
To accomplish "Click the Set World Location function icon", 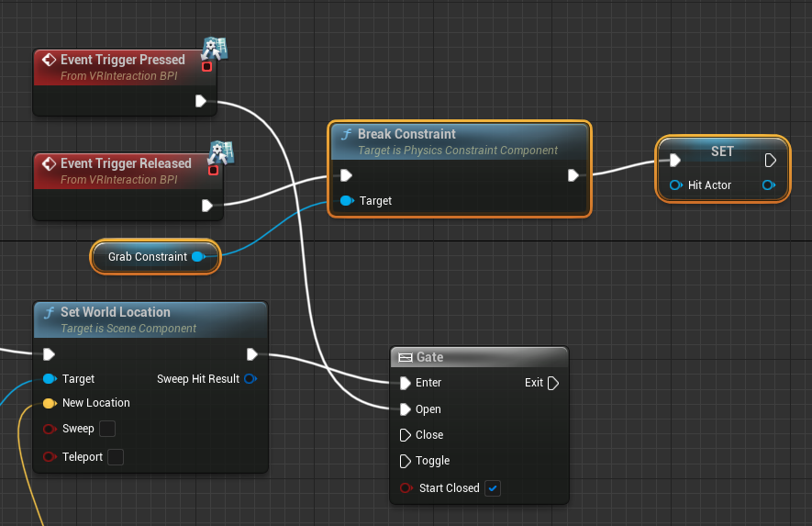I will click(50, 313).
